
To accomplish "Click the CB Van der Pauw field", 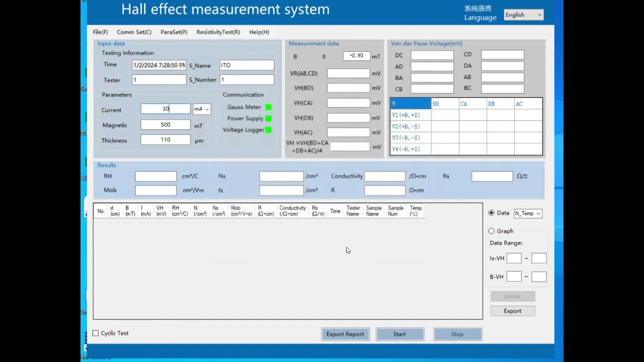I will click(432, 89).
